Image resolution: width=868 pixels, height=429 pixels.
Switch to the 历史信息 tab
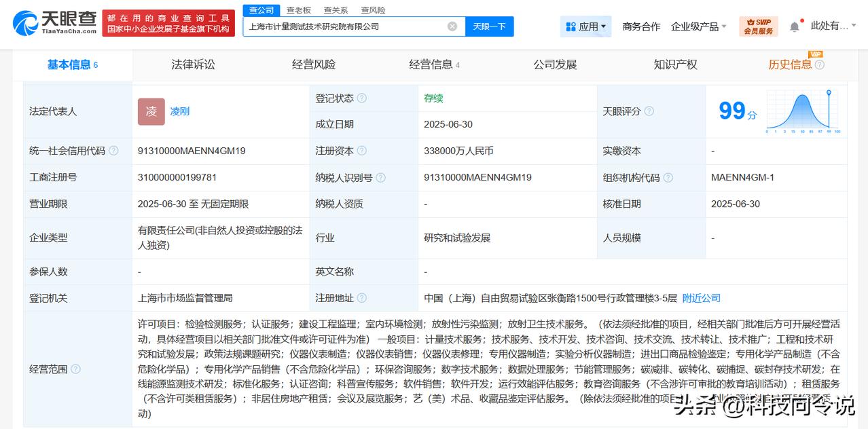tap(790, 64)
